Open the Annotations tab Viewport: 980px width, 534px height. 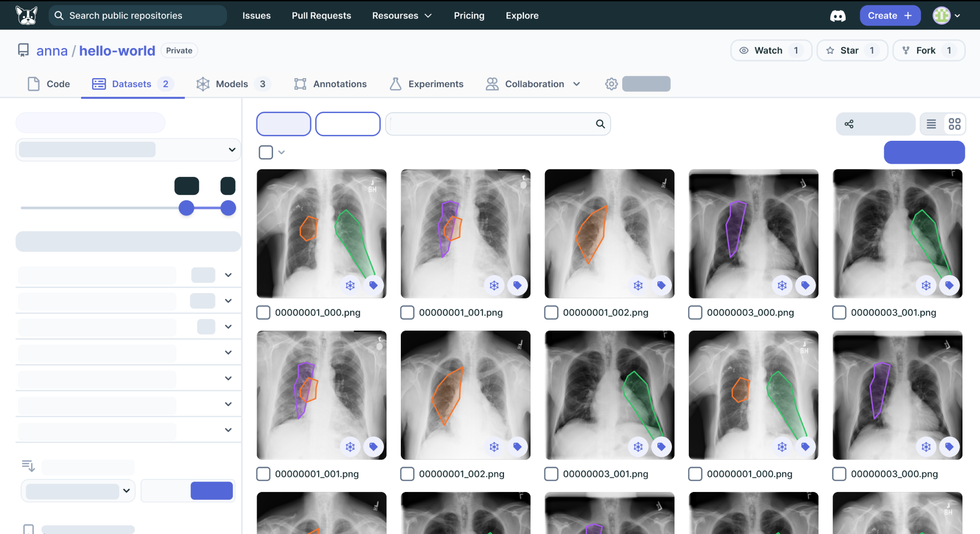click(331, 84)
